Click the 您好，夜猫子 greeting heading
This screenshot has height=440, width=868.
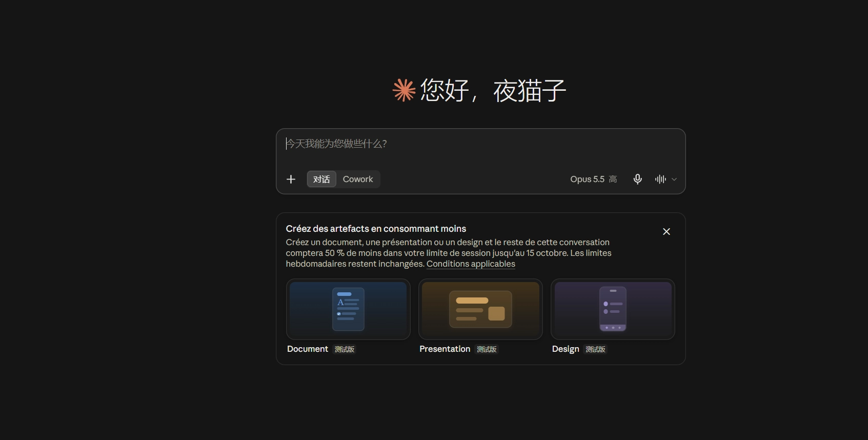(493, 91)
